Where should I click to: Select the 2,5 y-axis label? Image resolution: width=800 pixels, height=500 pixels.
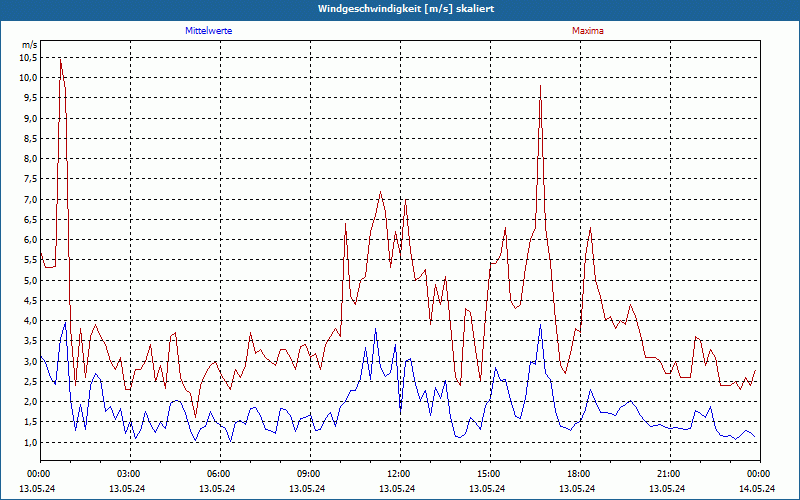pyautogui.click(x=31, y=381)
